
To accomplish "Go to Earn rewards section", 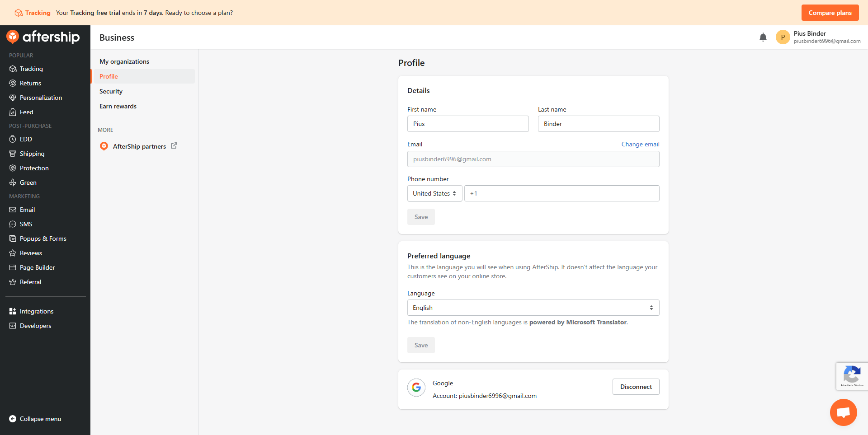I will (118, 106).
